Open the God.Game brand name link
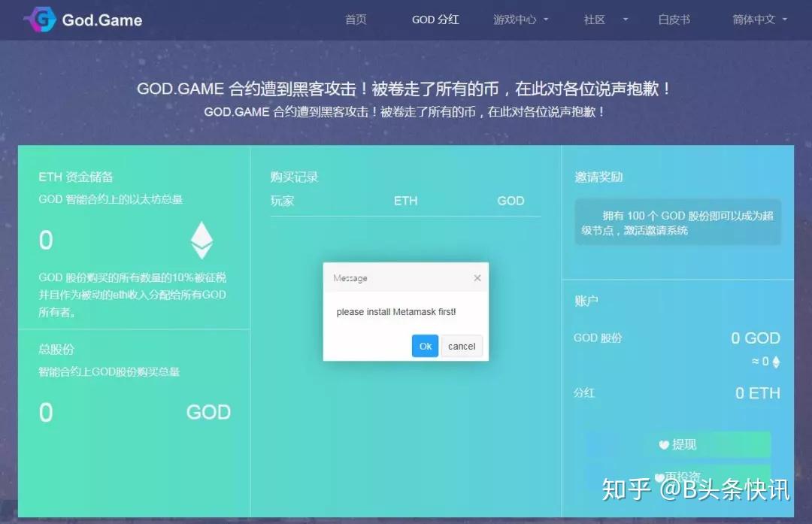812x524 pixels. 102,20
